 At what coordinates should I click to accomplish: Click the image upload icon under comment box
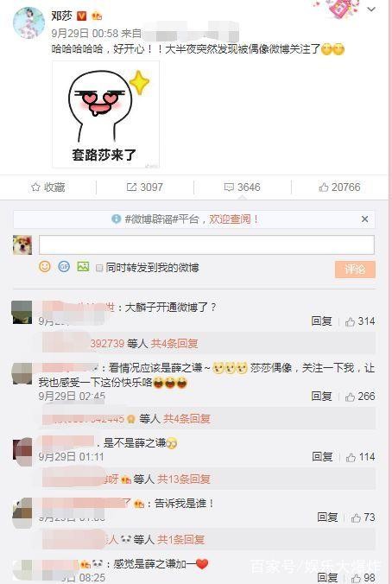[83, 266]
